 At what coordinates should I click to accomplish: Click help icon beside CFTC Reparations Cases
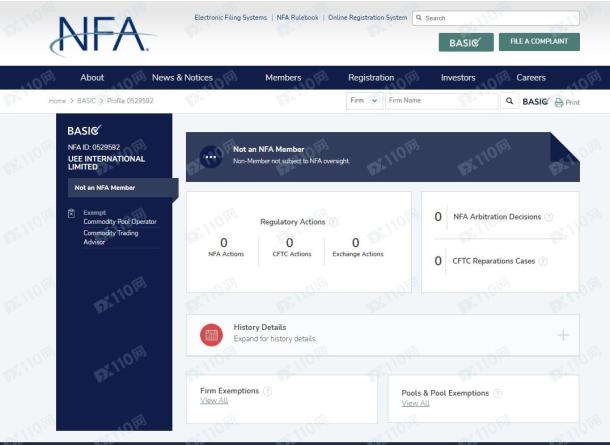coord(543,261)
